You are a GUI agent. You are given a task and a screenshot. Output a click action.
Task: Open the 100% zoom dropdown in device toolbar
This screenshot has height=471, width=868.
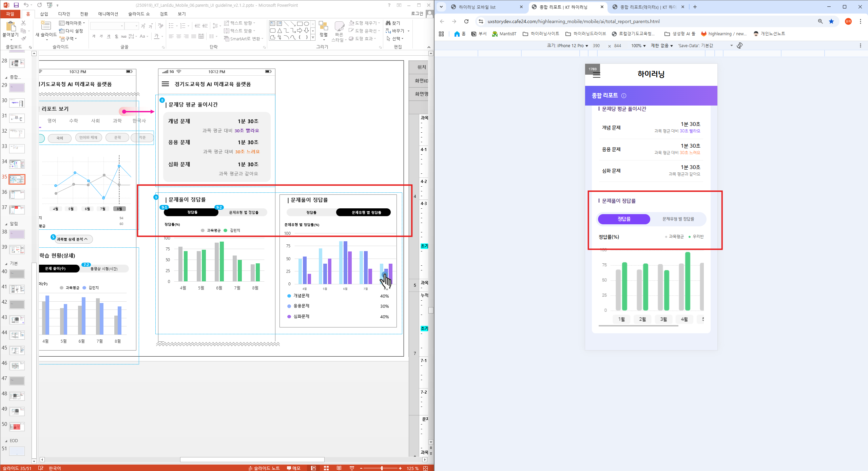[x=638, y=46]
